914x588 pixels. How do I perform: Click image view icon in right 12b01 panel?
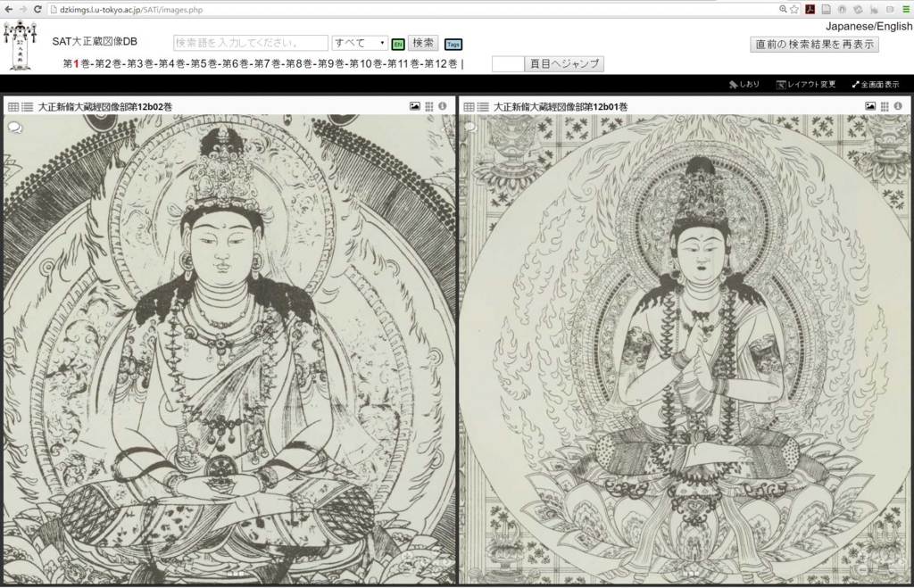coord(870,106)
